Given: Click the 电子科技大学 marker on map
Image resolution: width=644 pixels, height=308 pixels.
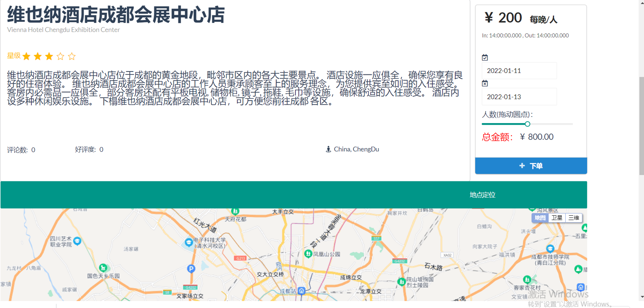Looking at the screenshot, I should [189, 242].
